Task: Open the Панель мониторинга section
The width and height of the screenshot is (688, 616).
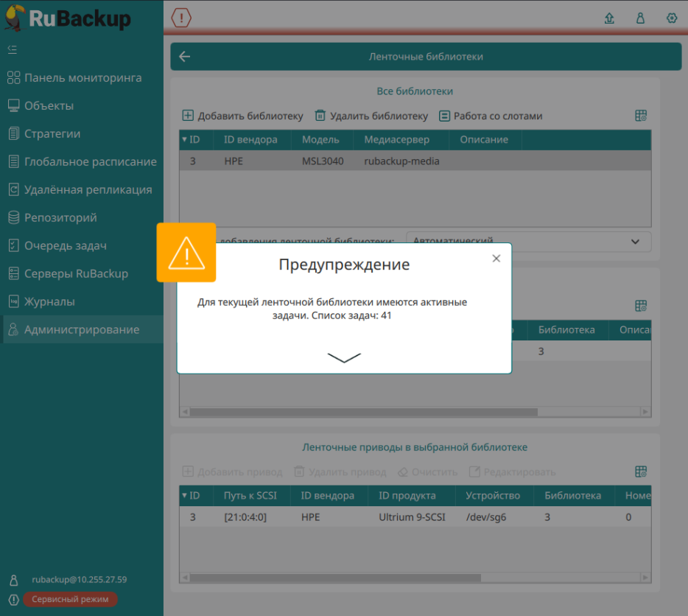Action: (x=83, y=78)
